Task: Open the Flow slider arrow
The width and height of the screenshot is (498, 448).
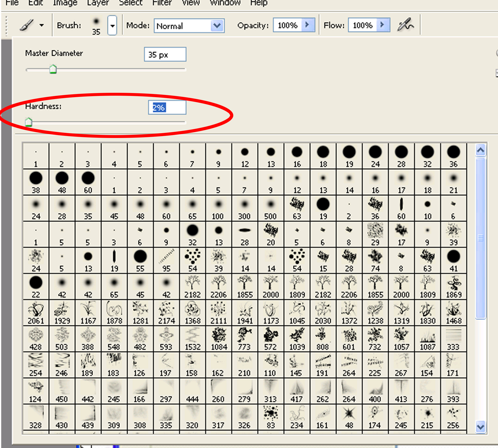Action: 382,25
